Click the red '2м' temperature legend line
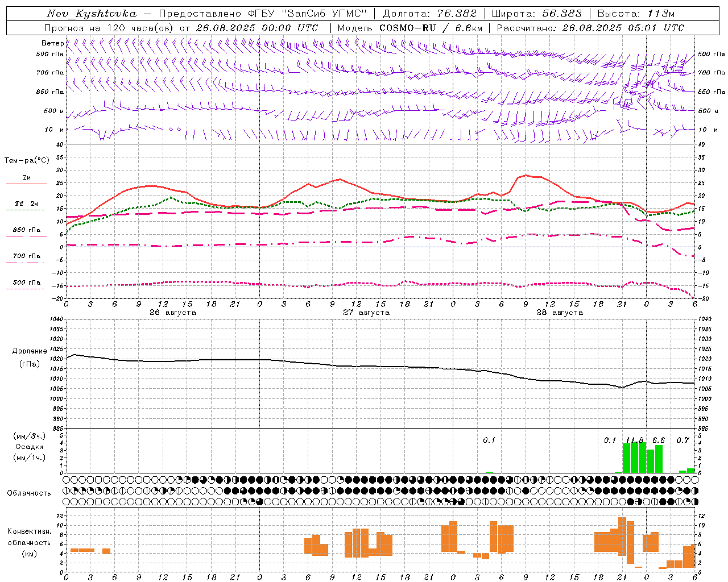The height and width of the screenshot is (582, 728). (x=26, y=184)
